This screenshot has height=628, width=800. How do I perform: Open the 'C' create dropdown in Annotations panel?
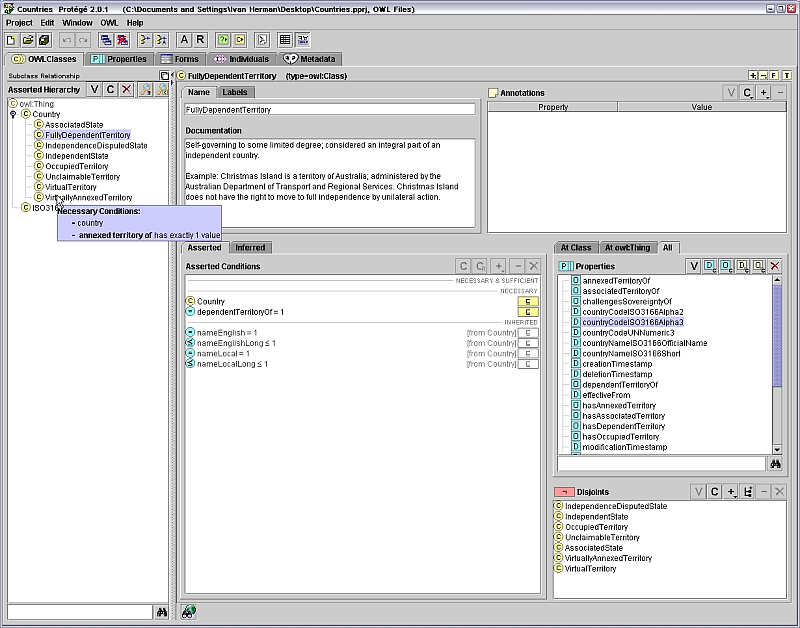coord(748,93)
